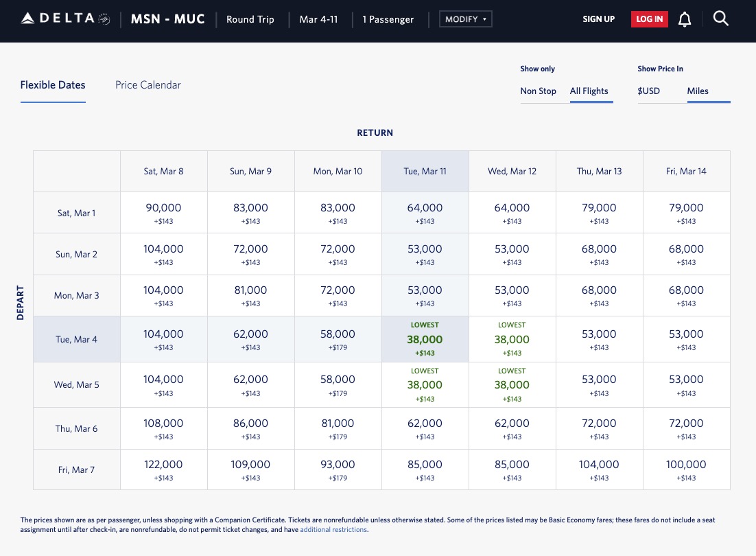Choose the 122,000 miles Fri Mar 7 fare

tap(163, 470)
